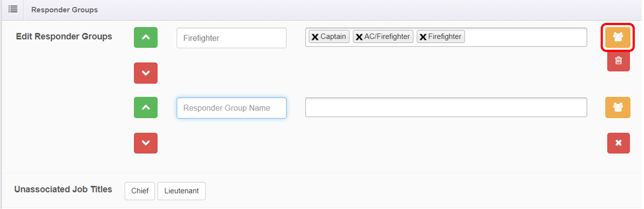The height and width of the screenshot is (209, 644).
Task: Click the Firefighter group name field
Action: coord(232,38)
